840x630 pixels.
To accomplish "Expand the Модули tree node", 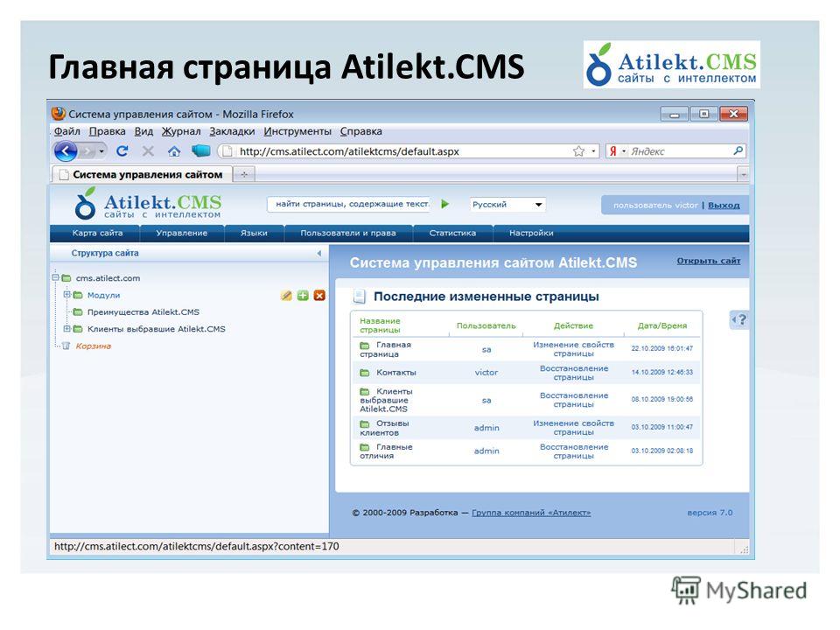I will tap(67, 295).
